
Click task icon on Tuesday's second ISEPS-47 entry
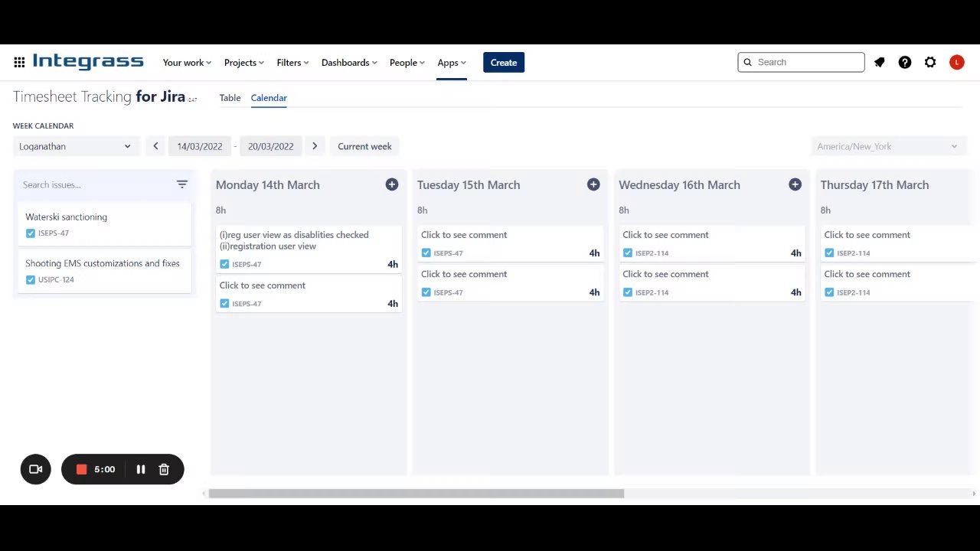[426, 292]
